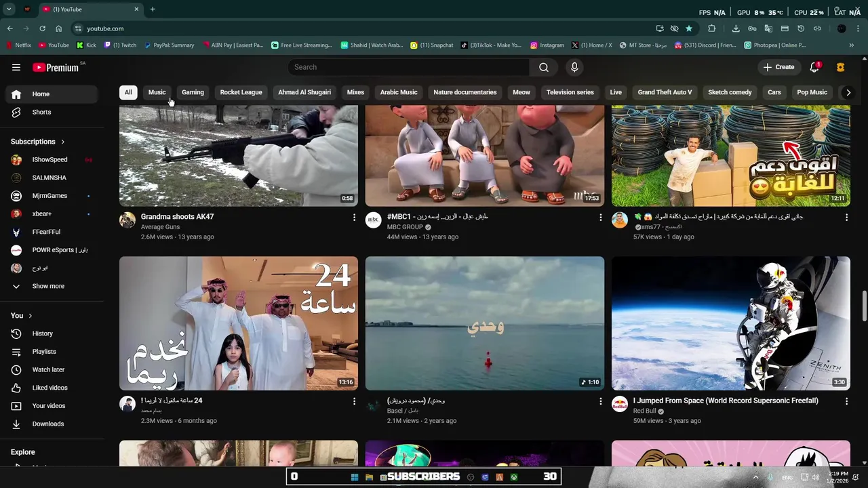Image resolution: width=868 pixels, height=488 pixels.
Task: Open the Average Guns channel avatar
Action: (127, 220)
